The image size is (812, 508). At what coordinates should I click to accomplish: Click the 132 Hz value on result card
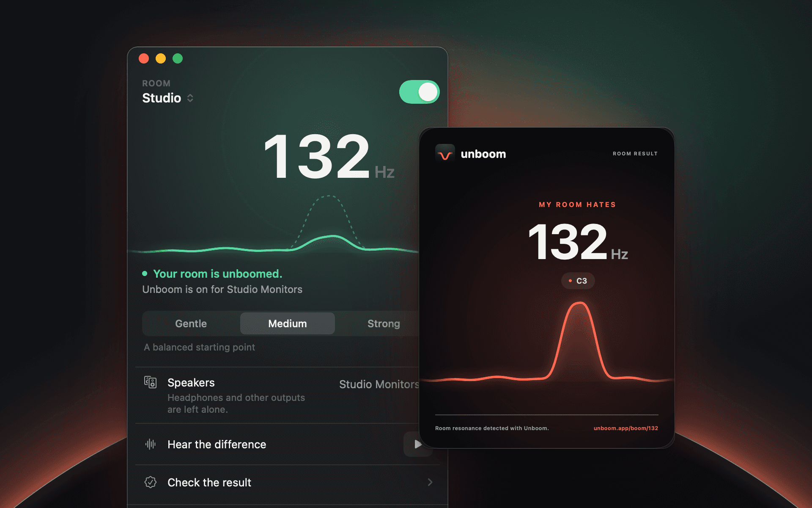578,242
